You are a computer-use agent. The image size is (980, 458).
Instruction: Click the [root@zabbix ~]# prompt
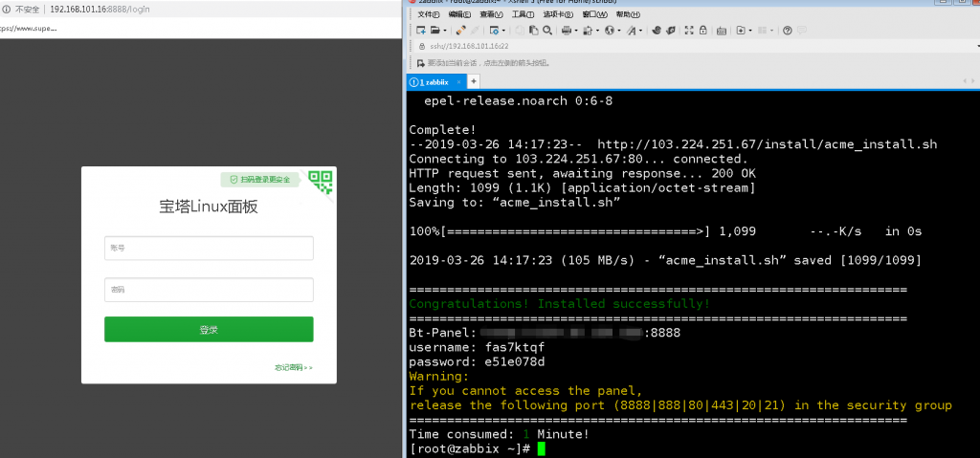(469, 448)
